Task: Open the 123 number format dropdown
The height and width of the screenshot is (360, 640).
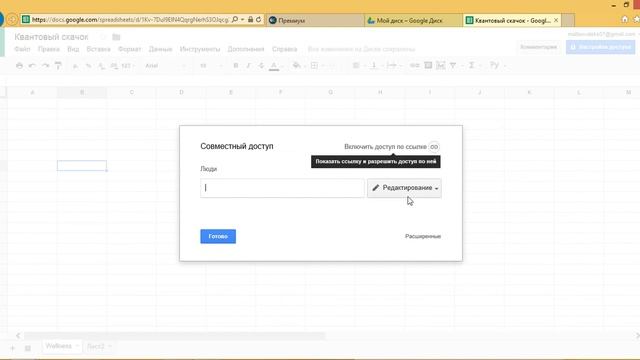Action: coord(128,66)
